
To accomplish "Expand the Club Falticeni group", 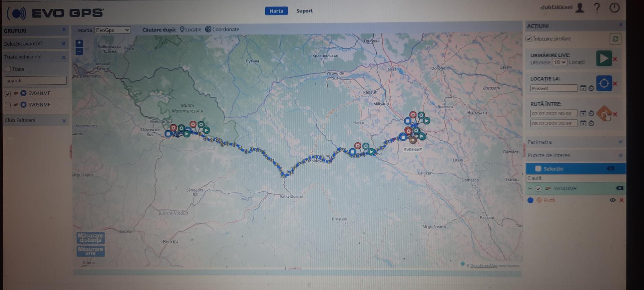I will pos(64,120).
